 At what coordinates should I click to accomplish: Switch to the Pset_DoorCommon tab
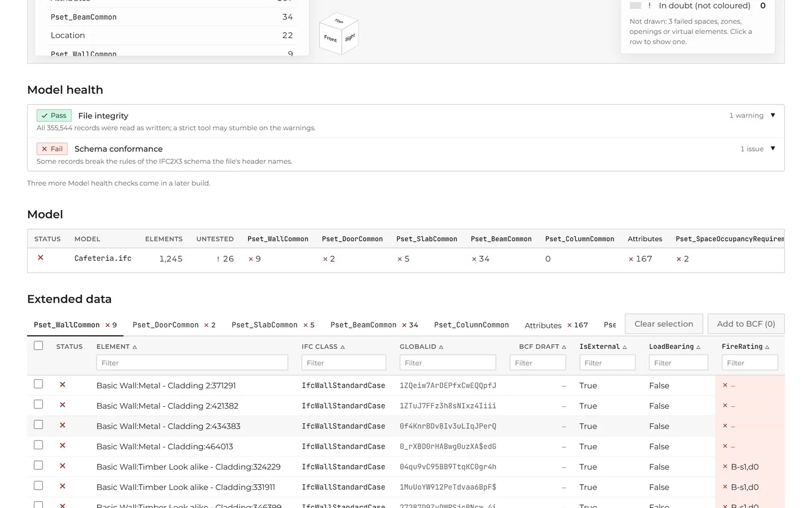click(x=174, y=325)
